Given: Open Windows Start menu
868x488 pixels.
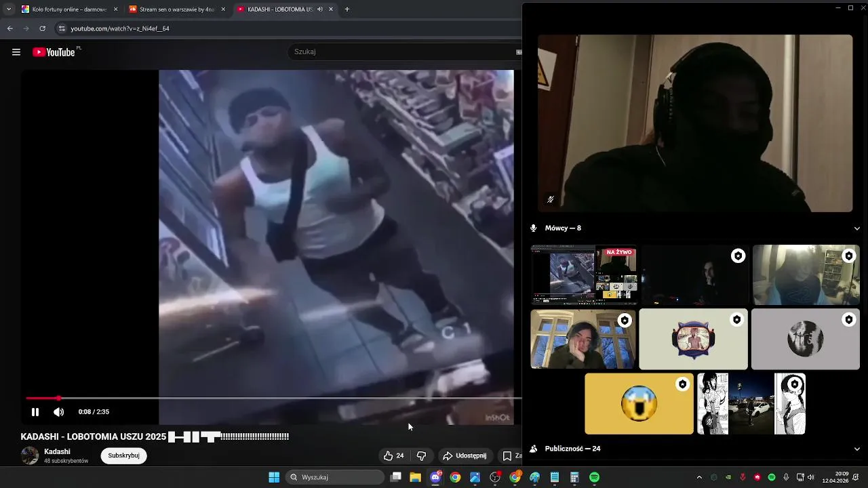Looking at the screenshot, I should (x=274, y=477).
